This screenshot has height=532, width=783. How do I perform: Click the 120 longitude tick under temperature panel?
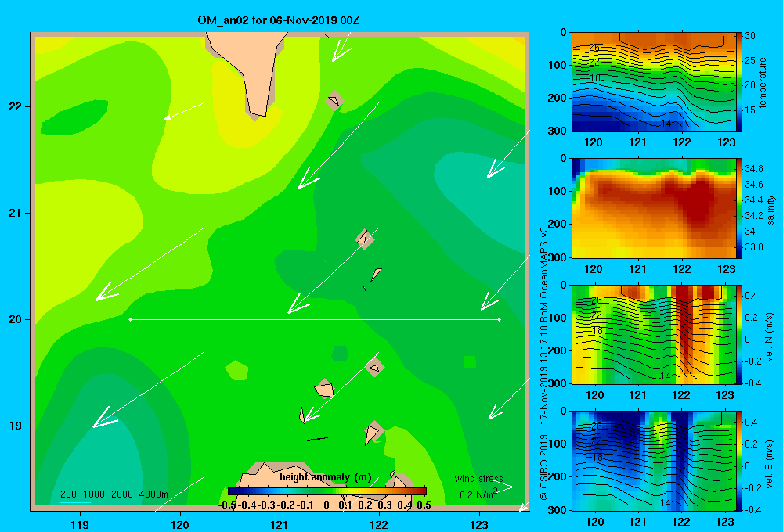pyautogui.click(x=594, y=142)
